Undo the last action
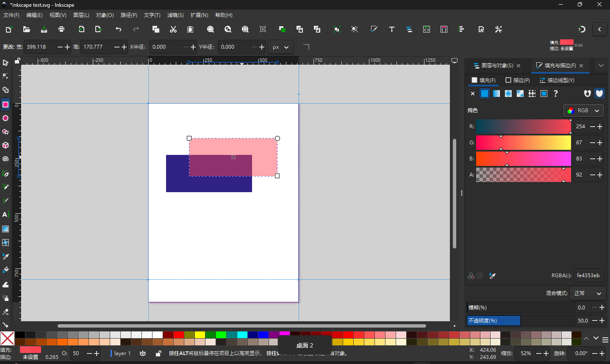Screen dimensions: 610x364 pos(119,29)
